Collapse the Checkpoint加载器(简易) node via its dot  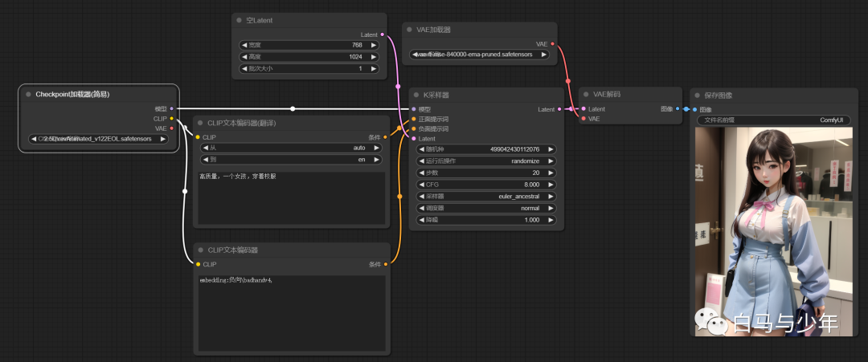pyautogui.click(x=29, y=95)
